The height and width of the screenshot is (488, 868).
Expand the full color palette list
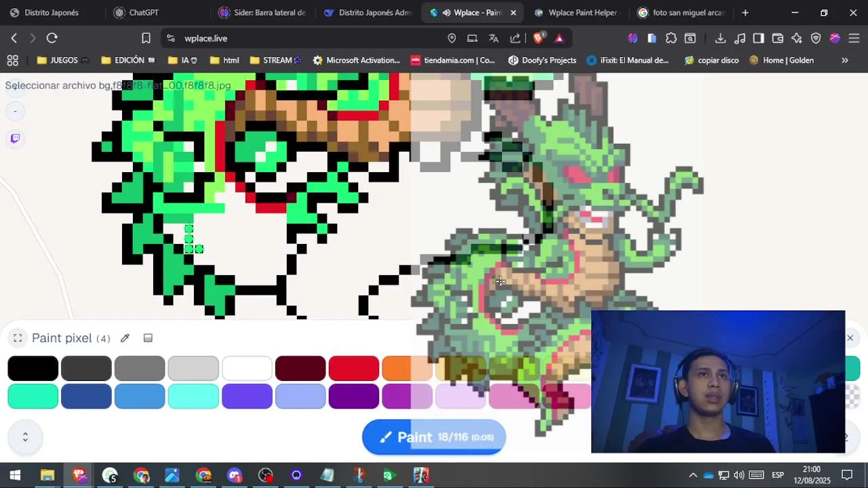click(25, 437)
